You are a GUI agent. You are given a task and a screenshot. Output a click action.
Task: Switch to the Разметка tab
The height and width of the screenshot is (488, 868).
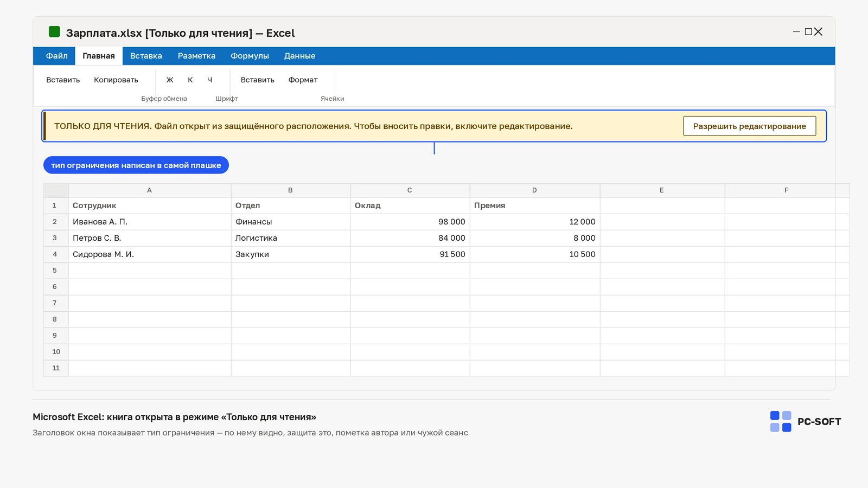coord(196,56)
